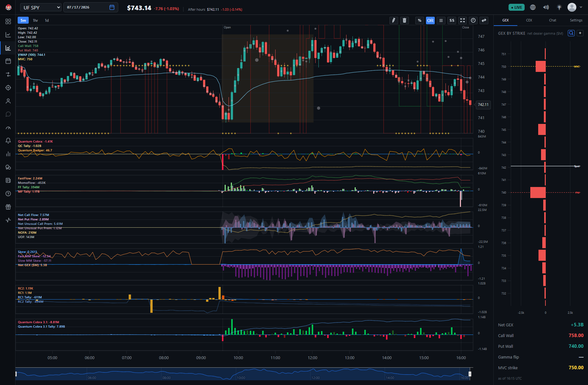Click the Put Wall 740.00 value
The width and height of the screenshot is (588, 385).
tap(576, 346)
